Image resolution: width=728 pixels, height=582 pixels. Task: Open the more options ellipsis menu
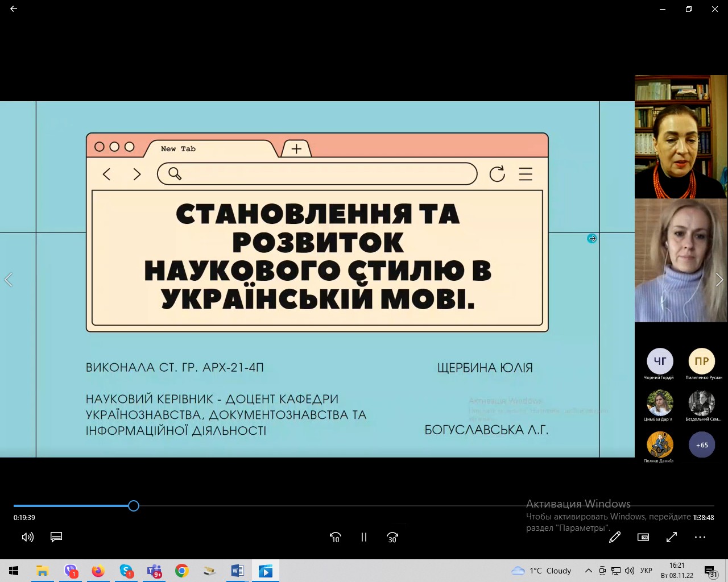pyautogui.click(x=700, y=537)
